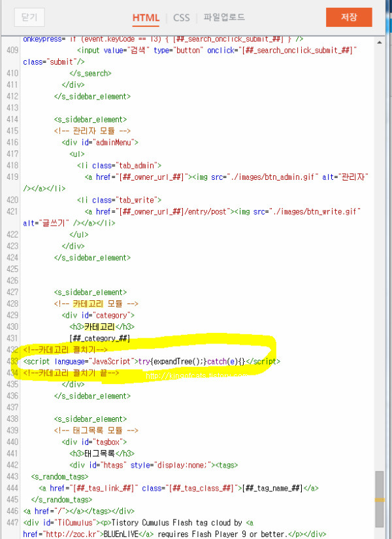Click the scrollbar up arrow
Image resolution: width=392 pixels, height=539 pixels.
(x=380, y=43)
